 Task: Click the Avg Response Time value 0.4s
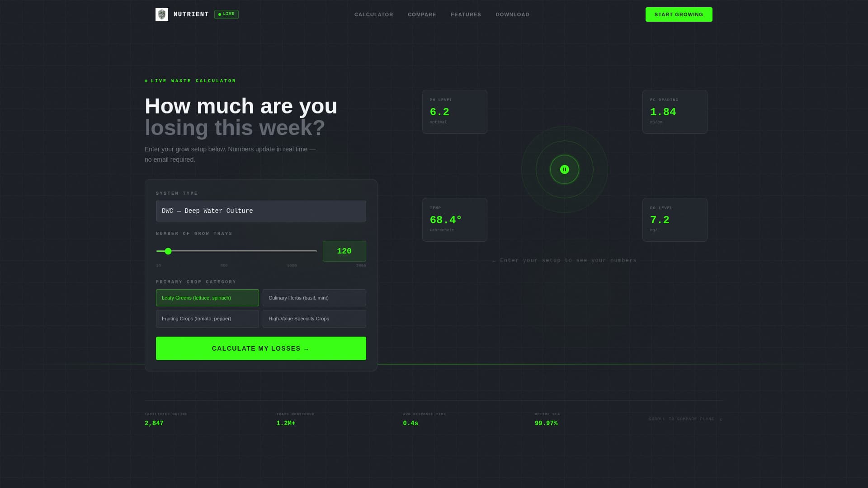(x=410, y=423)
